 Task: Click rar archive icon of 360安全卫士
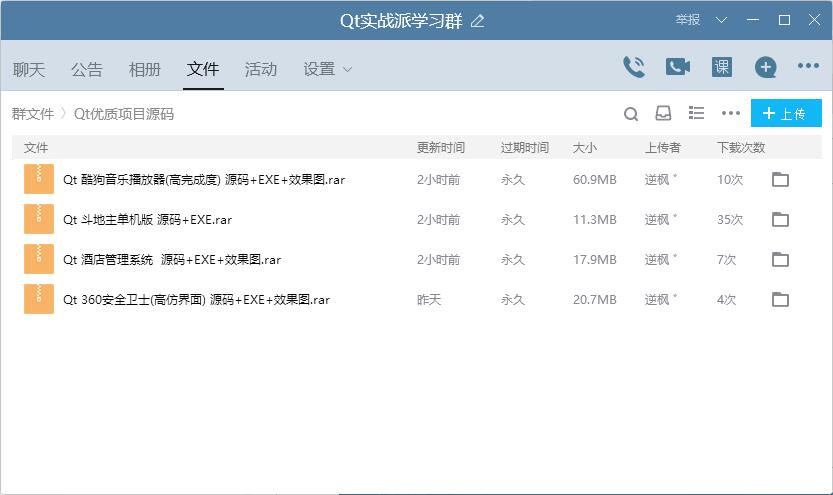pyautogui.click(x=39, y=299)
